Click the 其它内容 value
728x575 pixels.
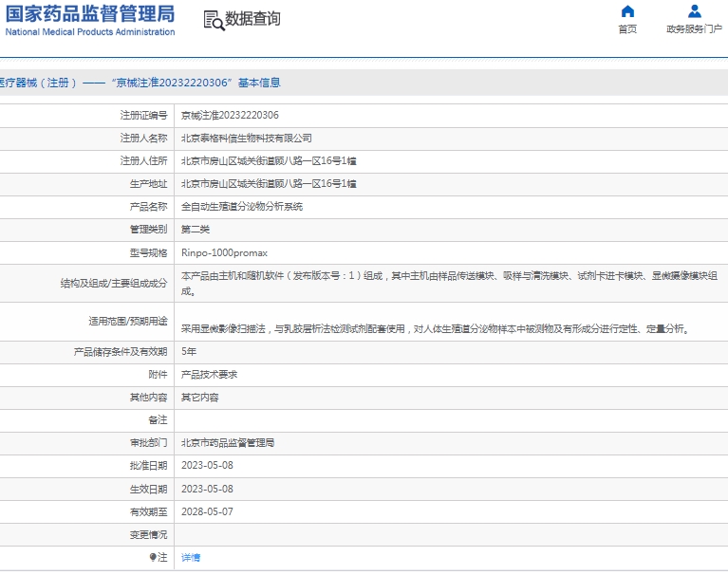[x=199, y=398]
